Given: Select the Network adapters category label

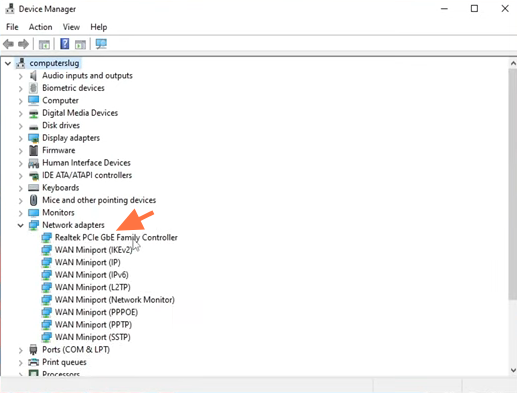Looking at the screenshot, I should click(x=73, y=225).
